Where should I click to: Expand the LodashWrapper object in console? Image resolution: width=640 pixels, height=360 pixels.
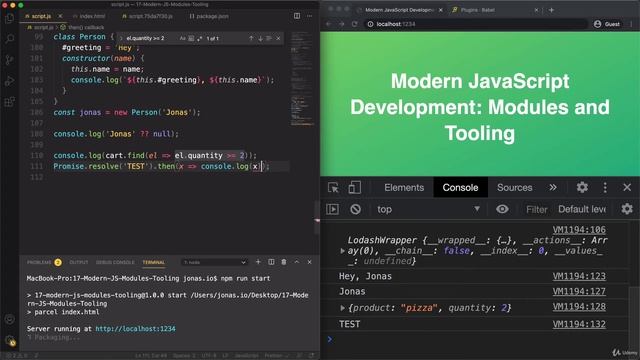[342, 251]
